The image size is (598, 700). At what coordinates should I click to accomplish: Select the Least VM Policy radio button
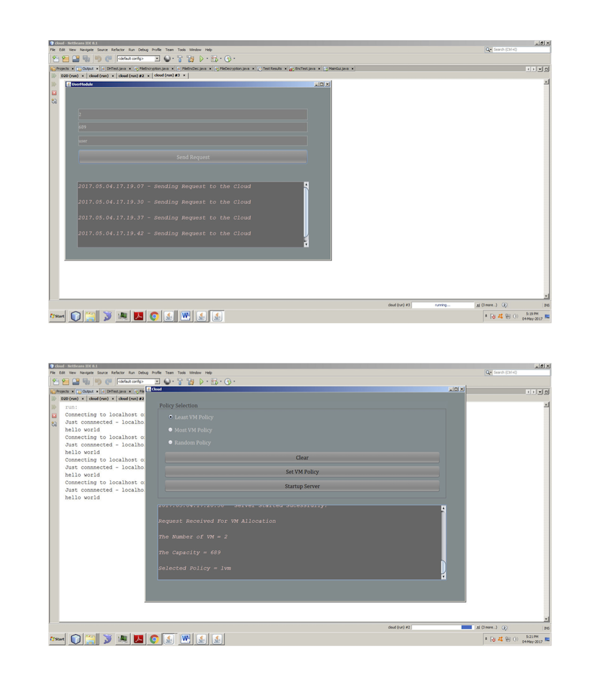171,417
